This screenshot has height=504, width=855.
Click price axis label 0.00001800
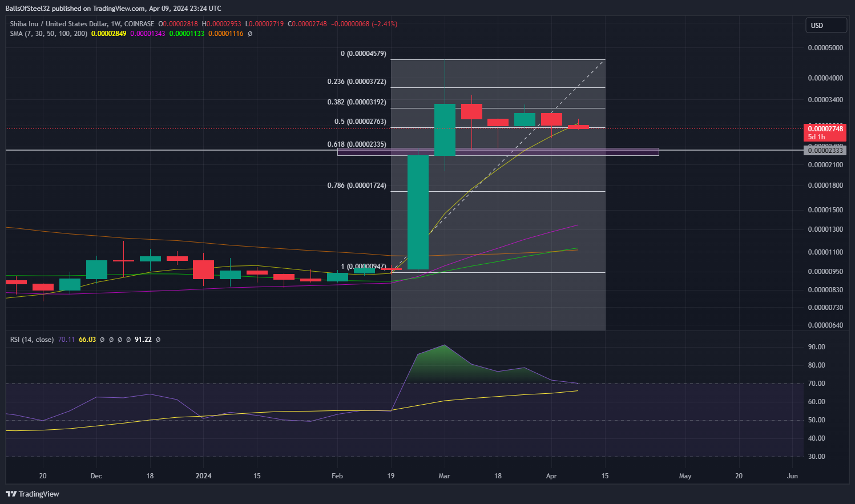pyautogui.click(x=825, y=186)
